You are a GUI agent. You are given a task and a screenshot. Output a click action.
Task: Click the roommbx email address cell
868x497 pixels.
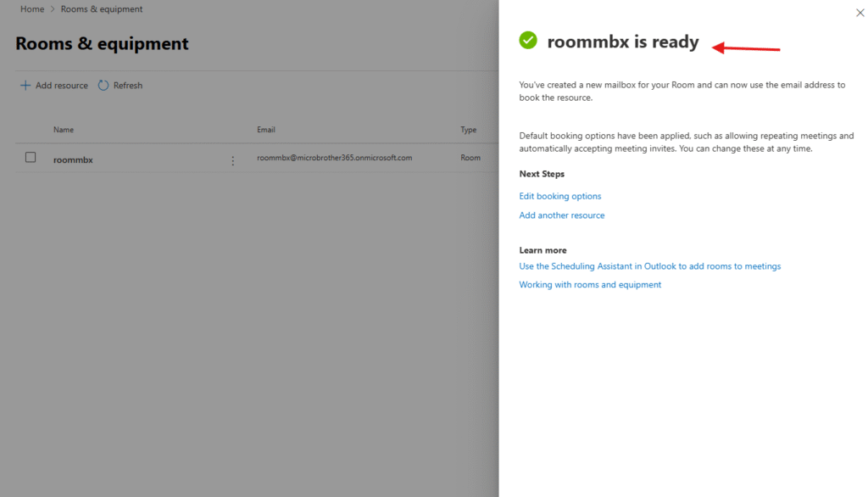(334, 158)
